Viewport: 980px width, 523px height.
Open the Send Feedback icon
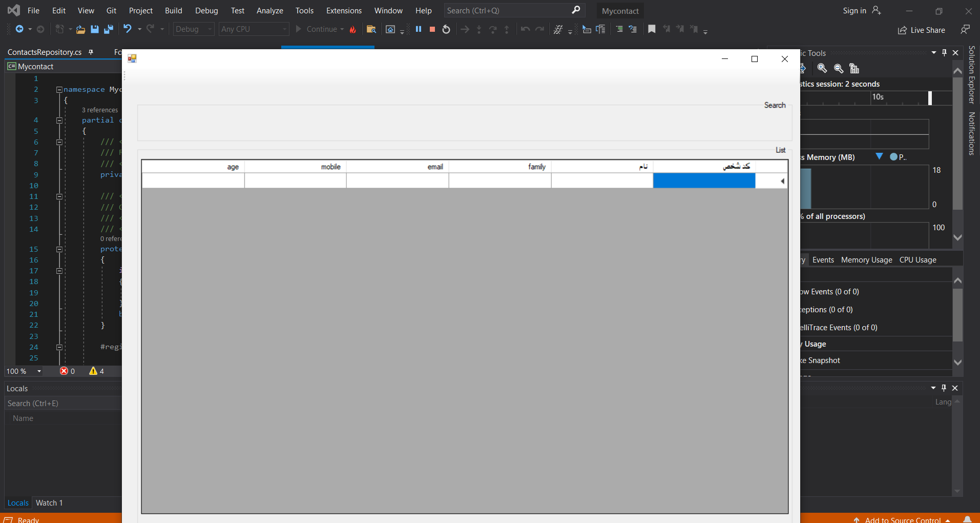(x=965, y=30)
